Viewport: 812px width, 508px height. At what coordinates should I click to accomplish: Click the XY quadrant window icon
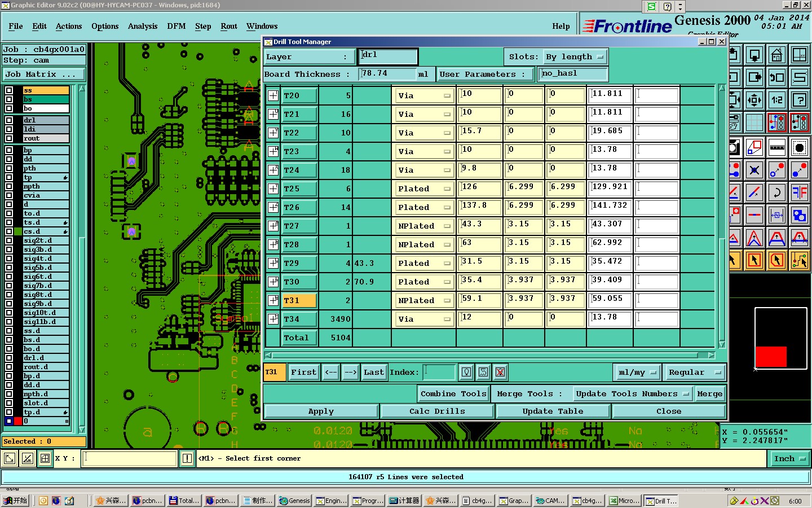[x=800, y=55]
